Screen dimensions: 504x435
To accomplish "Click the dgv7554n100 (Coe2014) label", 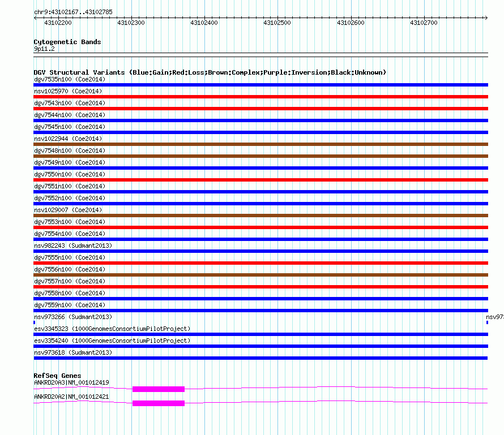I will (70, 234).
